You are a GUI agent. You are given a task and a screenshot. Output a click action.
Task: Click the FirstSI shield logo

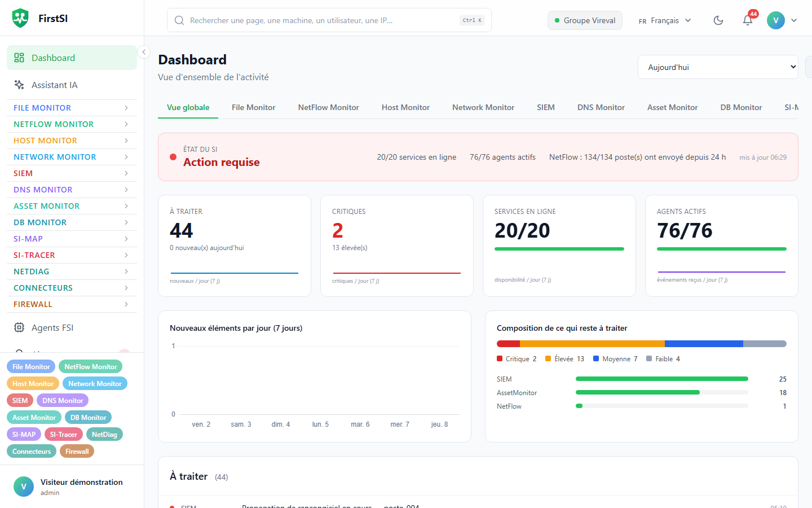[x=20, y=18]
